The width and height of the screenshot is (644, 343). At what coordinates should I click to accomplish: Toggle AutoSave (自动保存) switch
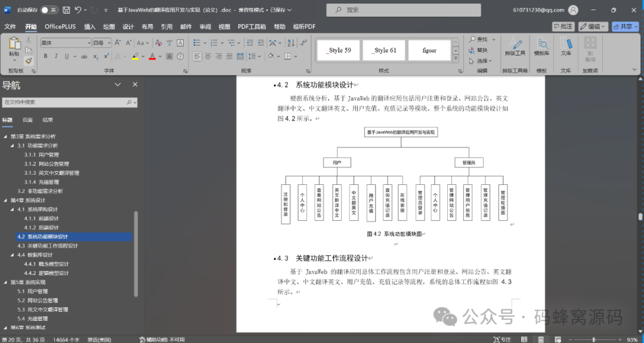click(49, 10)
